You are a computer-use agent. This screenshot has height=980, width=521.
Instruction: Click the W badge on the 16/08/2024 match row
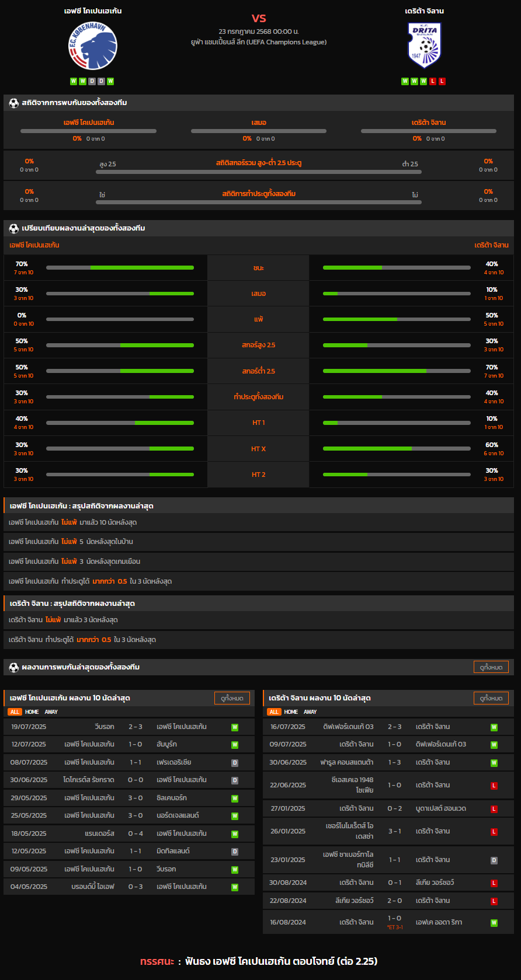[494, 923]
